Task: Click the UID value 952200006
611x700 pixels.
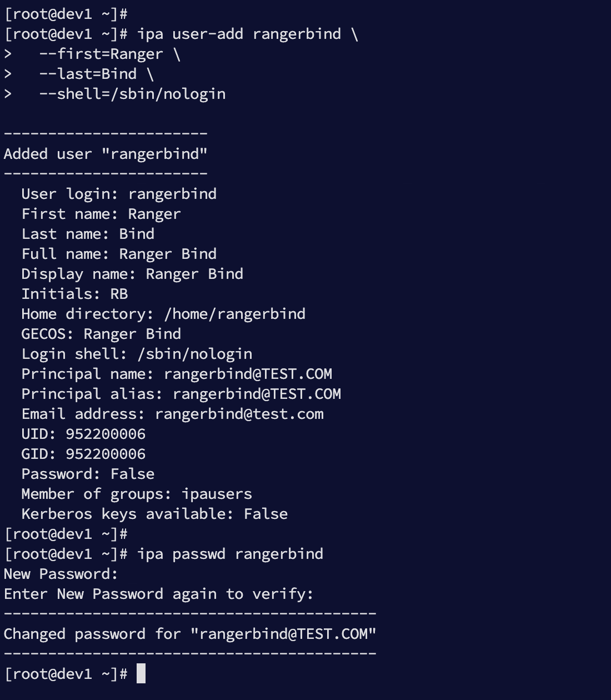Action: pyautogui.click(x=106, y=434)
